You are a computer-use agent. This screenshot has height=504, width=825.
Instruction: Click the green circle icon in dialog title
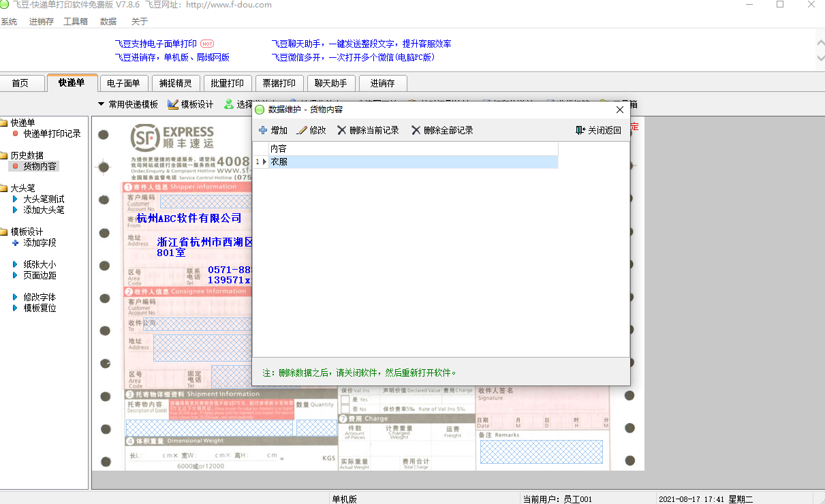[260, 110]
